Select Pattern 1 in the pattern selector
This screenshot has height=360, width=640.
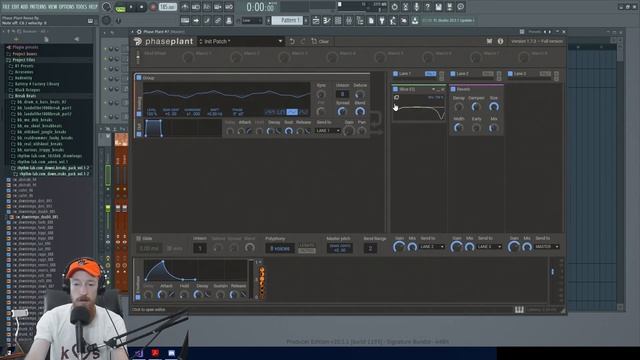click(287, 20)
